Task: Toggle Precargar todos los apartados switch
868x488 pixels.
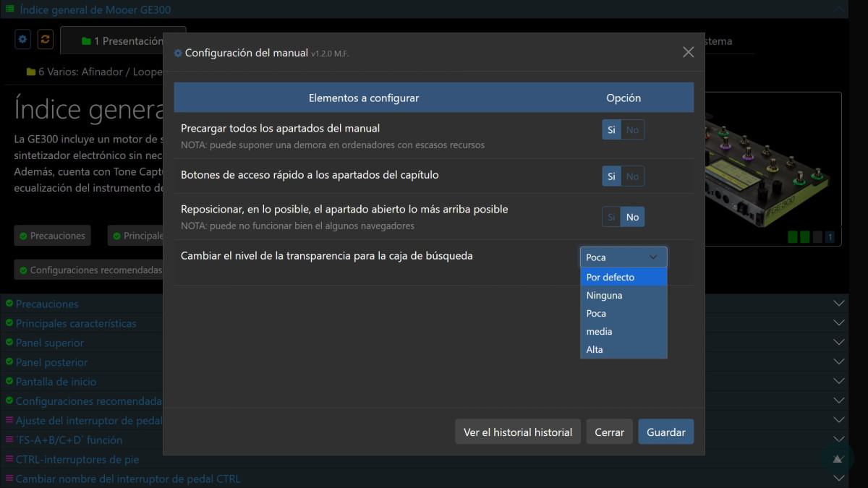Action: click(623, 130)
